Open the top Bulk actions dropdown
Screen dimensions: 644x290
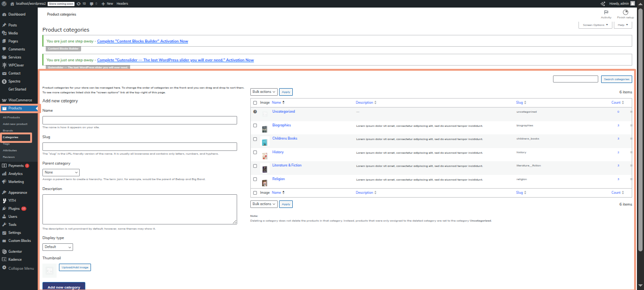264,92
